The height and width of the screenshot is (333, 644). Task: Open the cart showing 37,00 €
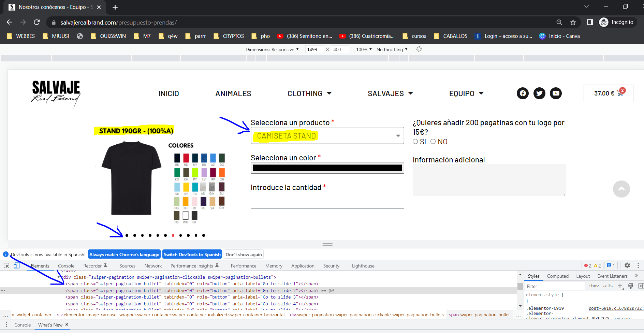tap(608, 93)
